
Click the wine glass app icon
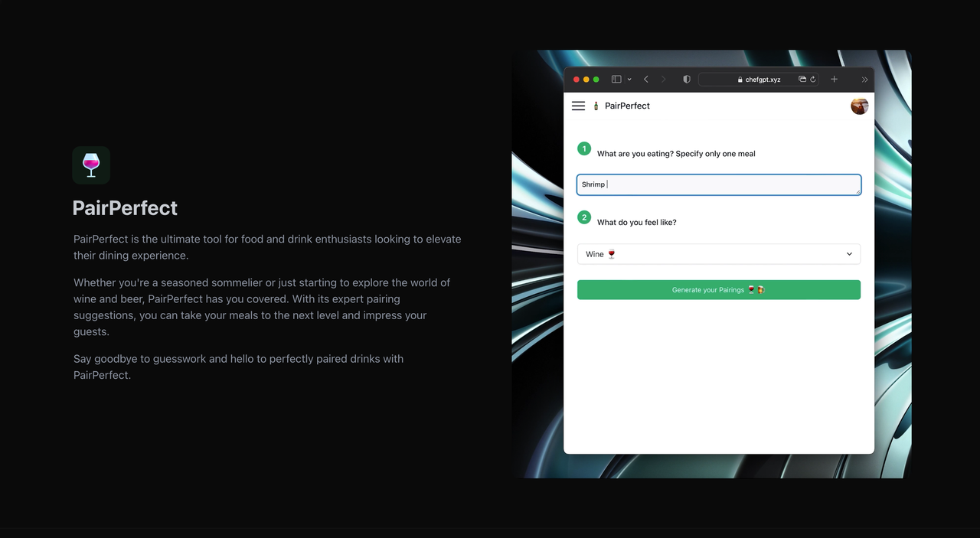[x=91, y=165]
